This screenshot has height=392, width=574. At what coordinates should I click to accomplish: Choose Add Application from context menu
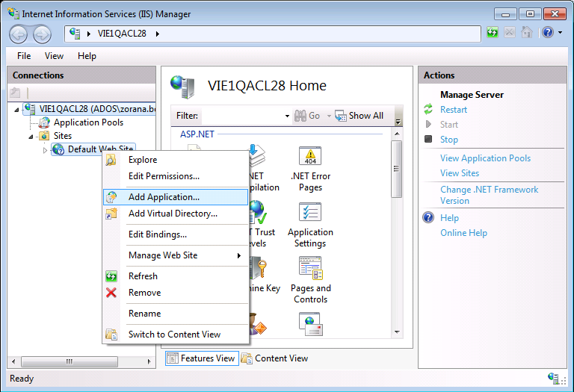(164, 197)
